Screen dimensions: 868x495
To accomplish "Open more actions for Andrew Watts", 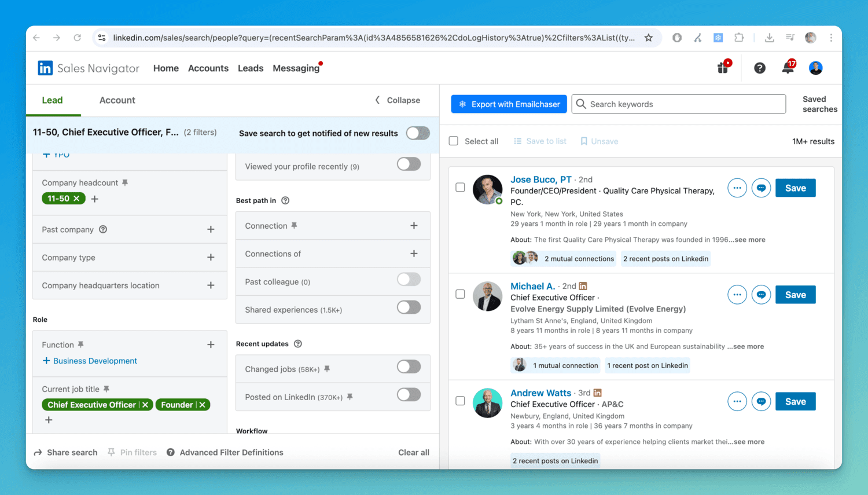I will pyautogui.click(x=737, y=401).
